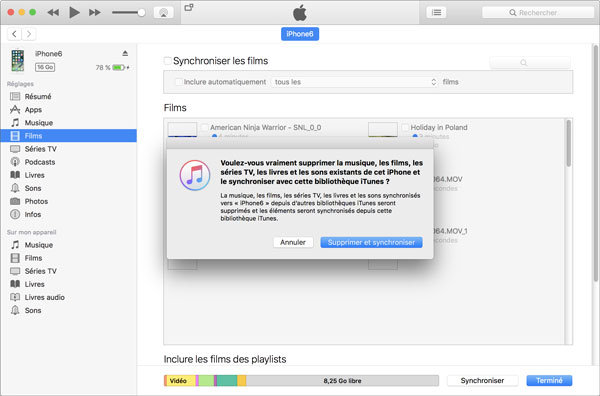
Task: Click the 16 Go capacity badge
Action: coord(45,67)
